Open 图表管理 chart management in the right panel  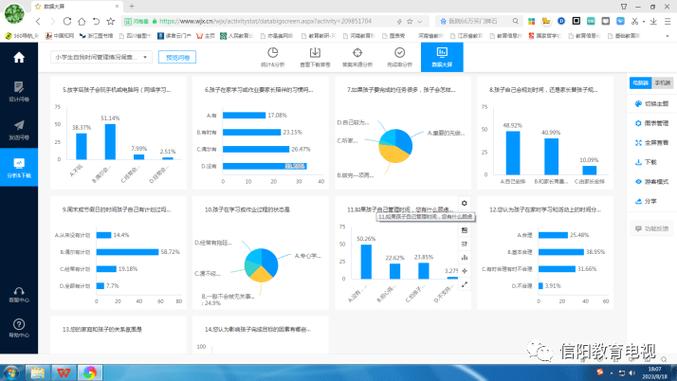[x=652, y=123]
